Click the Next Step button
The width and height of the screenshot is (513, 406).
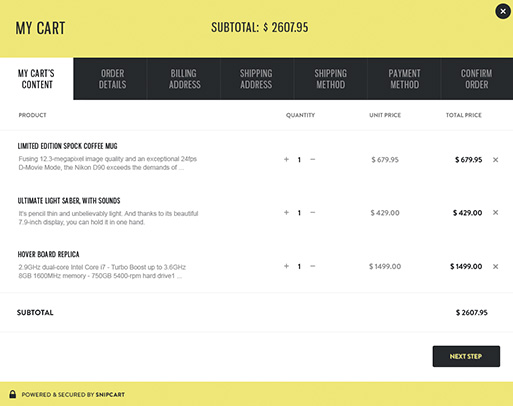click(466, 356)
